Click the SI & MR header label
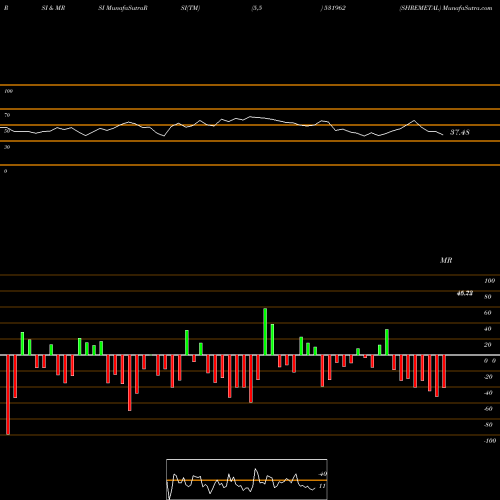500x500 pixels. (x=53, y=8)
